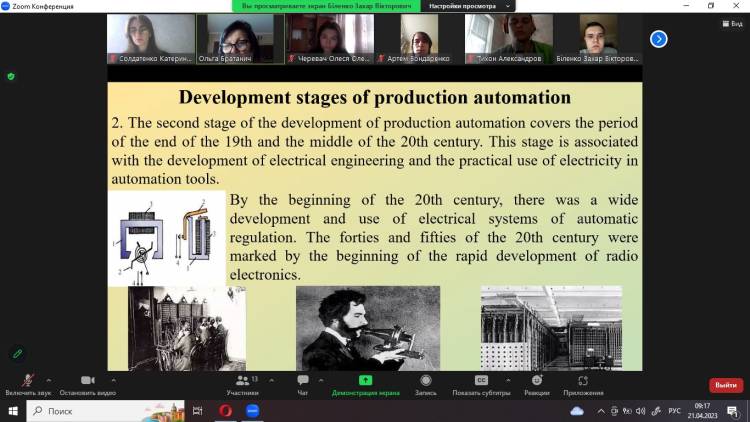This screenshot has width=750, height=422.
Task: Toggle subtitles with Показать субтитры
Action: [x=480, y=382]
